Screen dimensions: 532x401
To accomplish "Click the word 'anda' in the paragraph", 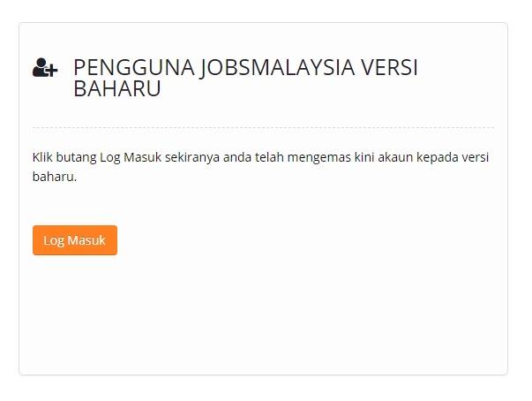I will tap(237, 157).
